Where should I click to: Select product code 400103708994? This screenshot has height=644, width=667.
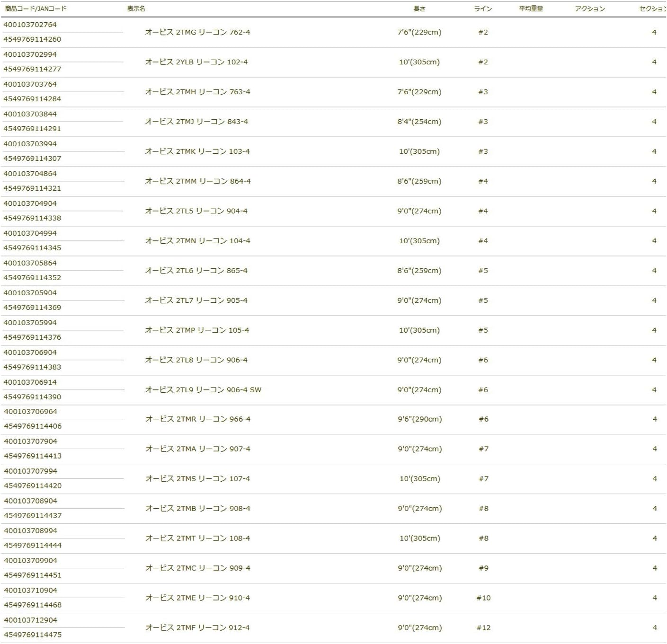coord(30,531)
